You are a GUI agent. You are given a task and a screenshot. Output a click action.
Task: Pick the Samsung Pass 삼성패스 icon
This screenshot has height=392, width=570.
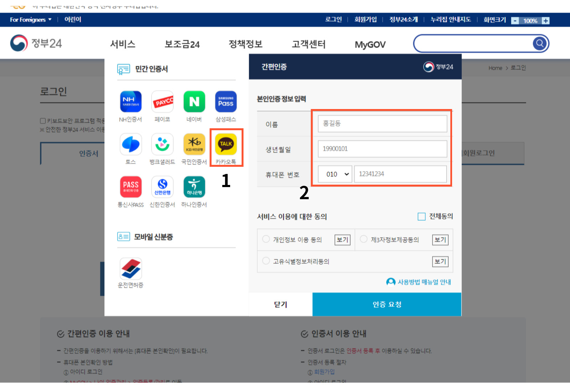[x=226, y=102]
